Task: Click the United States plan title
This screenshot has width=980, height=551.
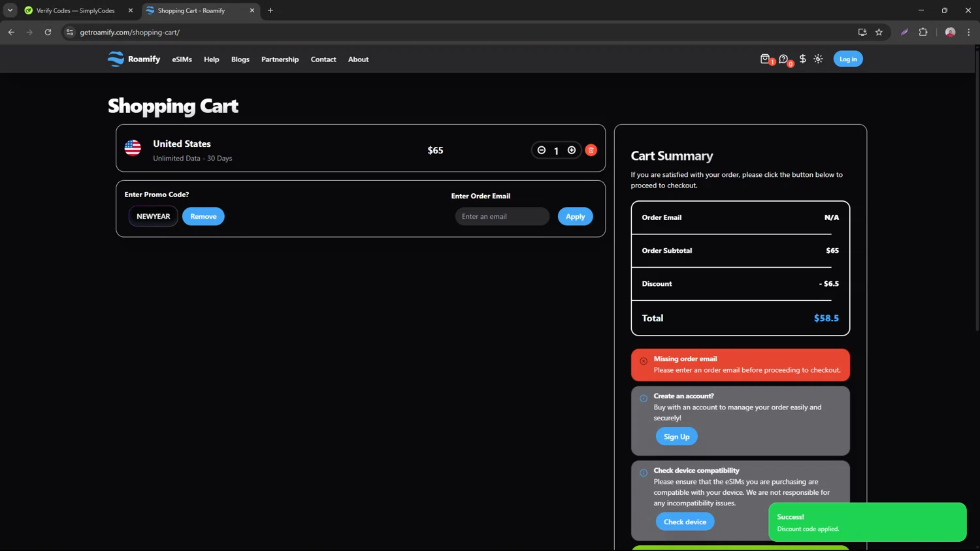Action: 182,144
